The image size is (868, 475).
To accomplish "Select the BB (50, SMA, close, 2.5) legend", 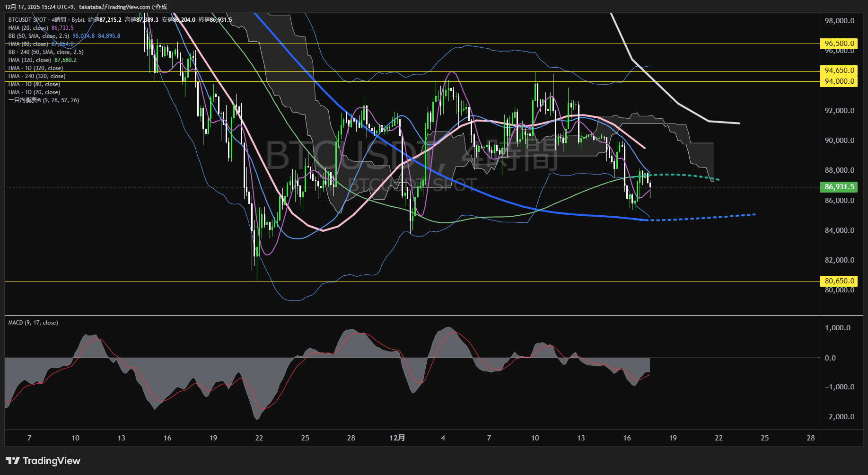I will pyautogui.click(x=39, y=36).
